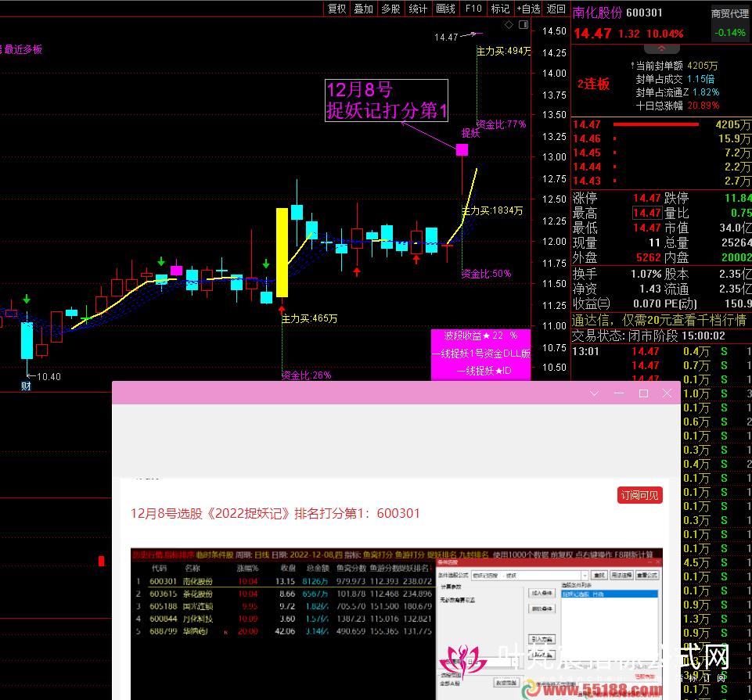Click the 通达信 千档行情 promo link
The width and height of the screenshot is (752, 700).
point(660,320)
